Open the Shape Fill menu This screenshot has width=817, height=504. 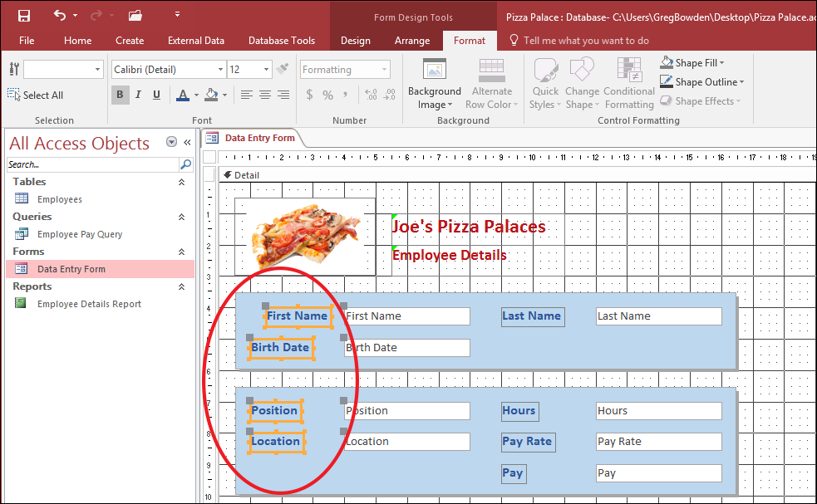click(x=692, y=63)
